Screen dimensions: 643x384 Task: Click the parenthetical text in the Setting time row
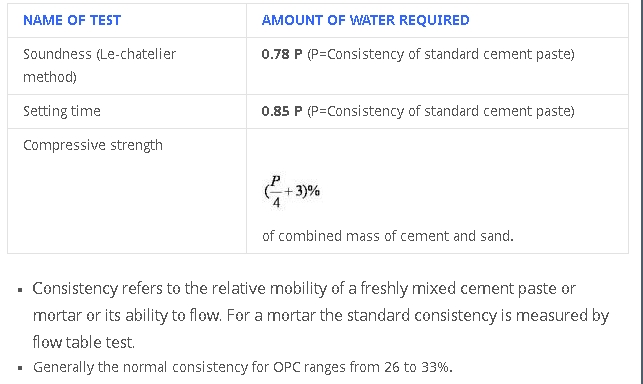point(441,111)
